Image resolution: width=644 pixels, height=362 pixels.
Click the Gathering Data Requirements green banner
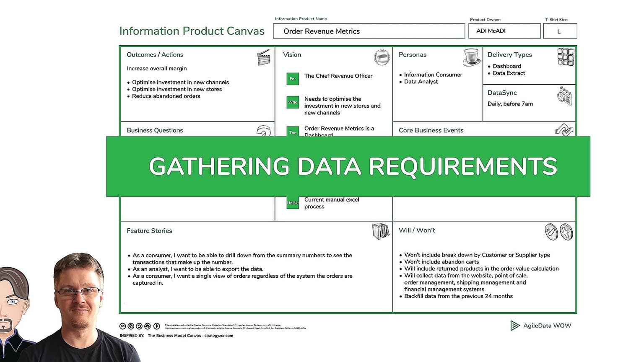click(x=348, y=166)
